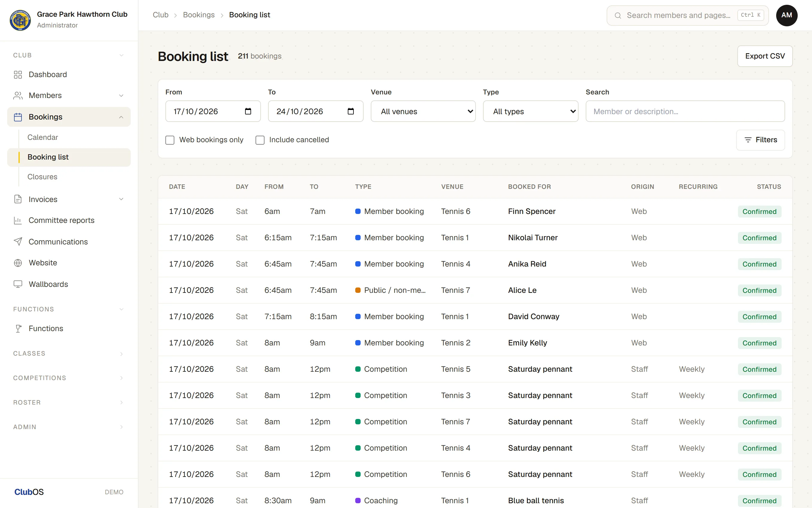Expand the ROSTER section
Screen dimensions: 812x508
(x=69, y=403)
